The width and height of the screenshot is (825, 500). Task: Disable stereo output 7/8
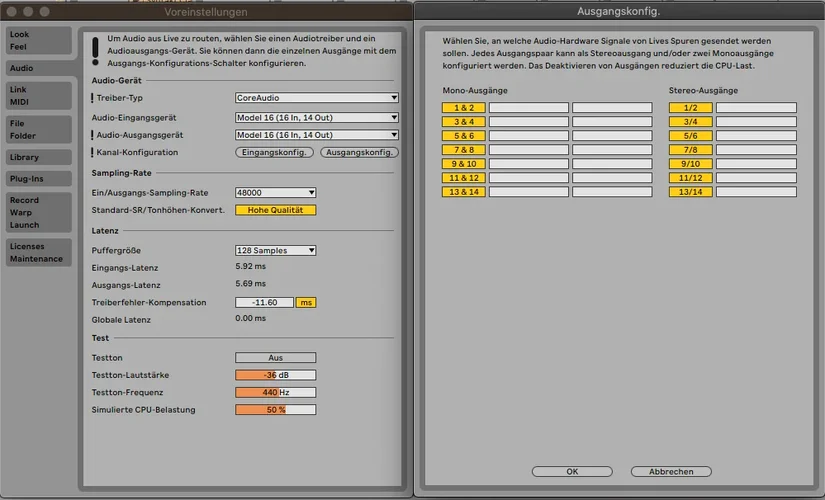(690, 150)
